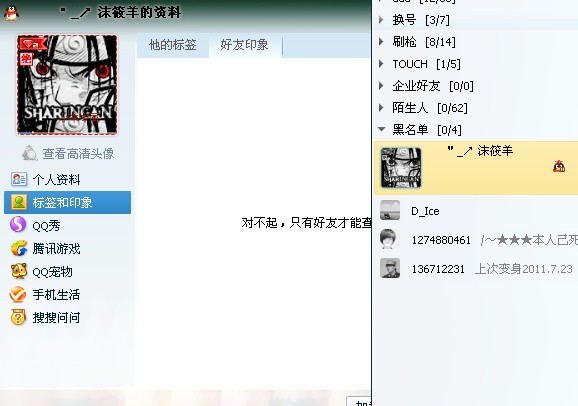Expand the 换号 [3/7] group

pyautogui.click(x=382, y=20)
